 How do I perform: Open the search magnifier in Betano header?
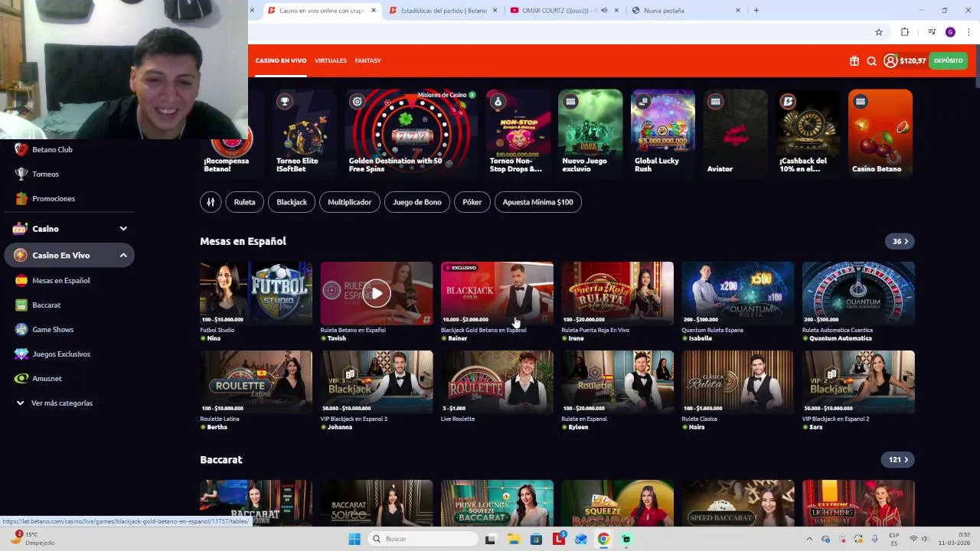[x=871, y=60]
